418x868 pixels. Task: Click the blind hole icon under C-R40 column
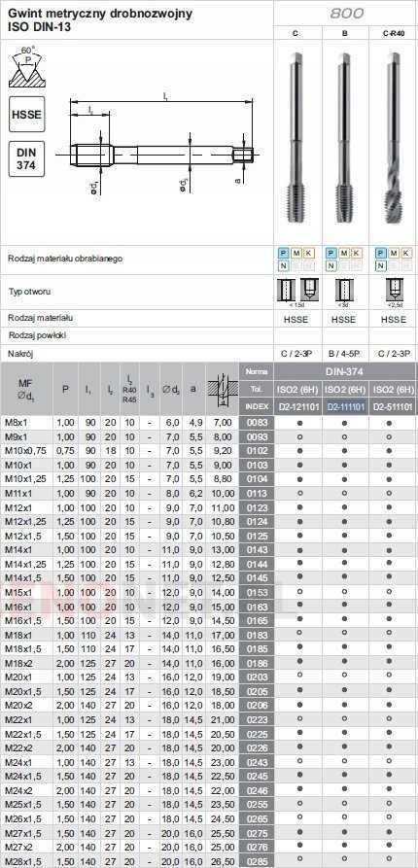pyautogui.click(x=394, y=291)
